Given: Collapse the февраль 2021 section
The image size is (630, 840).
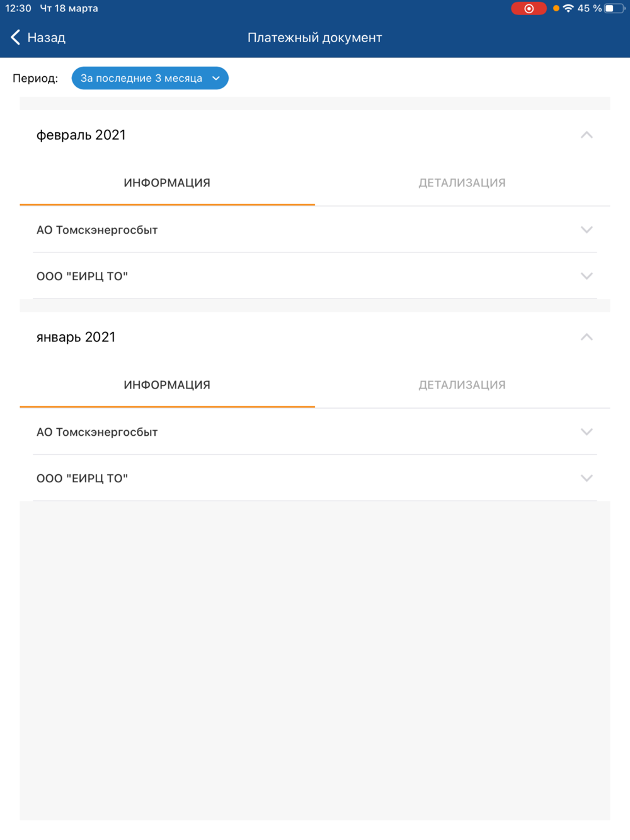Looking at the screenshot, I should (x=587, y=135).
